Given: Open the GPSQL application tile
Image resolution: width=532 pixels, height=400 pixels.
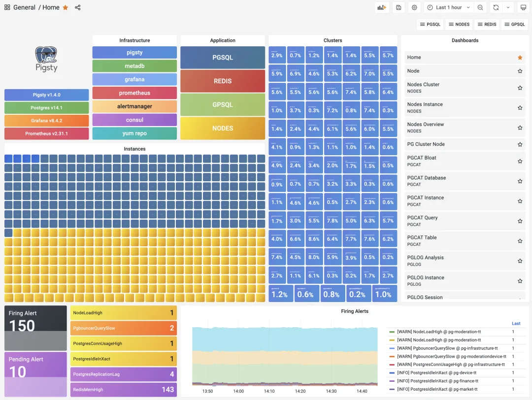Looking at the screenshot, I should coord(223,105).
